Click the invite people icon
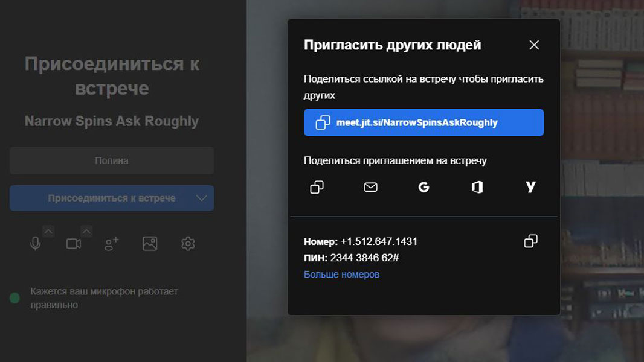The width and height of the screenshot is (644, 362). pos(112,244)
